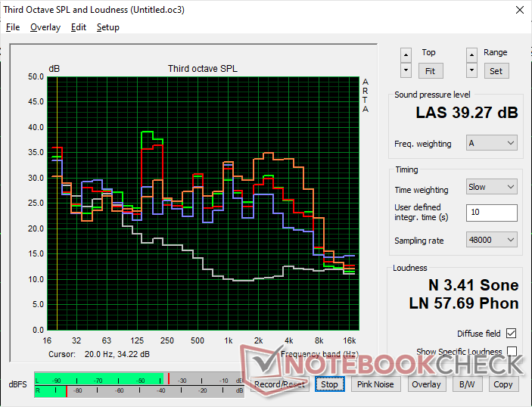The width and height of the screenshot is (532, 407).
Task: Open the Overlay menu
Action: pyautogui.click(x=45, y=27)
